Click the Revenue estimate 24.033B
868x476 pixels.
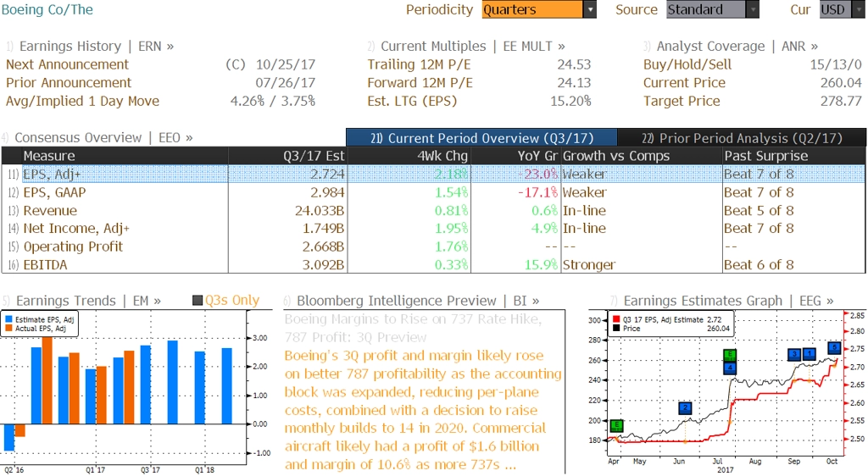pyautogui.click(x=320, y=211)
